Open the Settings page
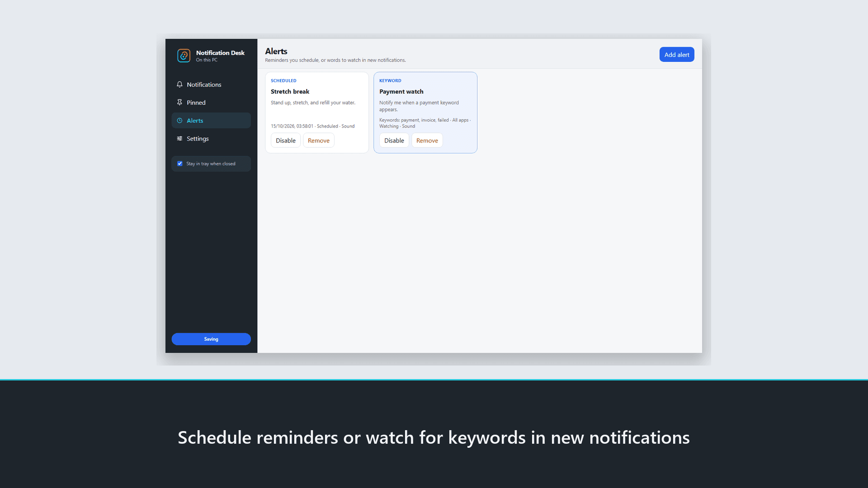Viewport: 868px width, 488px height. pos(211,139)
